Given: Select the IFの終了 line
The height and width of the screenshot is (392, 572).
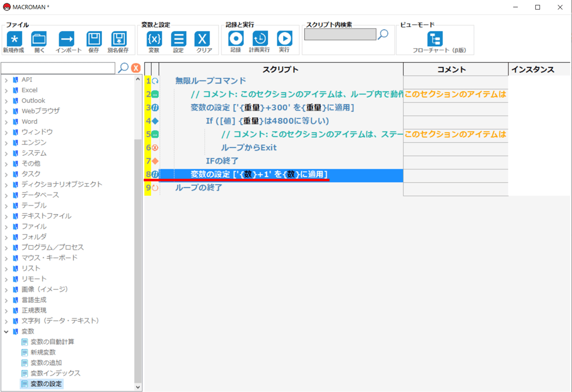Looking at the screenshot, I should pyautogui.click(x=222, y=161).
